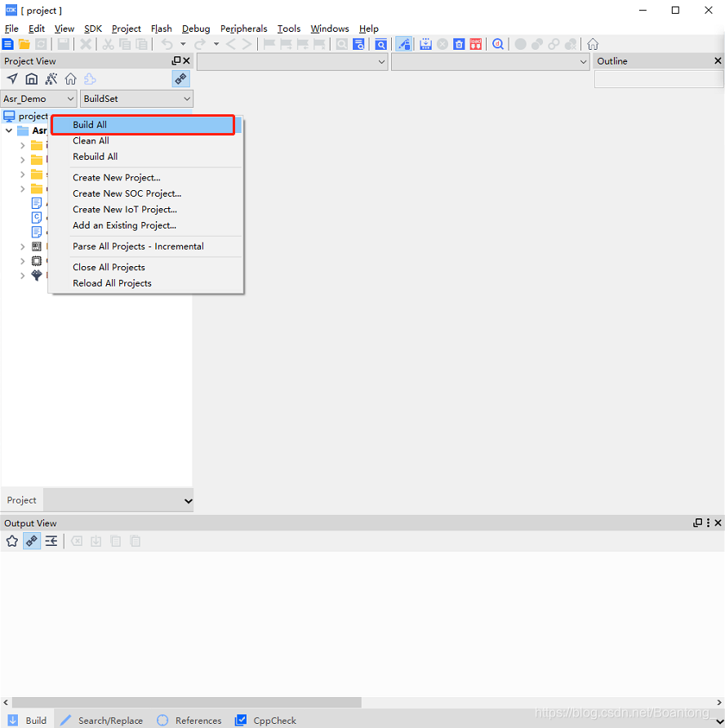Click the wand sparkle icon in Project View toolbar
The width and height of the screenshot is (725, 728).
[51, 79]
